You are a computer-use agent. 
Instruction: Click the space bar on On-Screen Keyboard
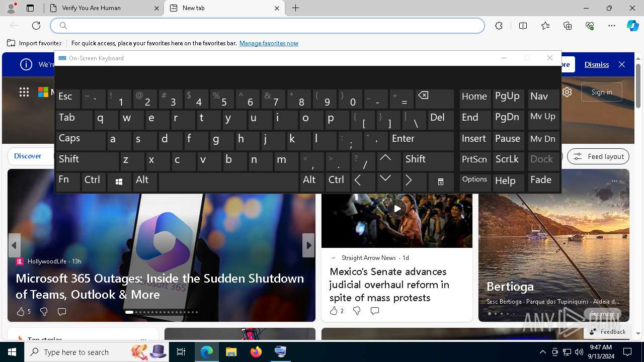tap(228, 182)
